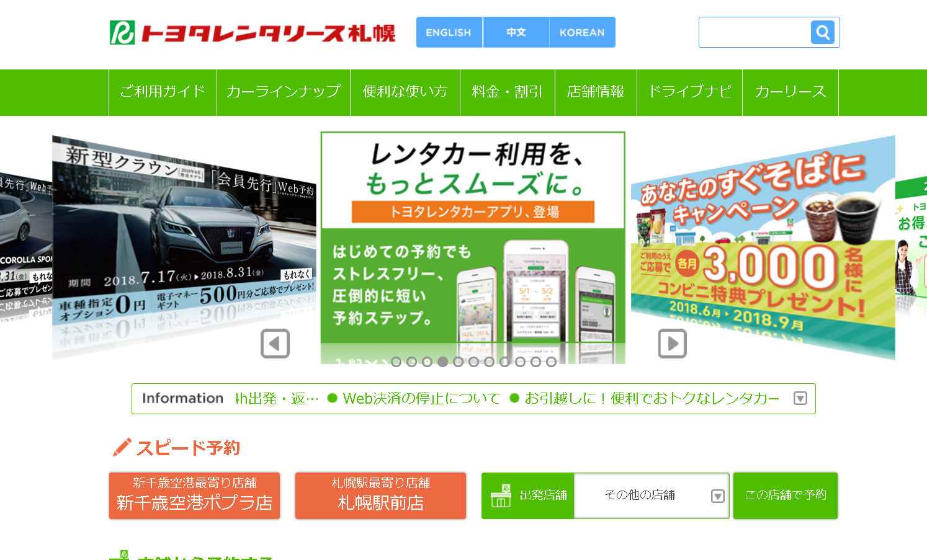Open the partly hidden COROLLA SPORT banner
The width and height of the screenshot is (927, 560).
click(26, 248)
